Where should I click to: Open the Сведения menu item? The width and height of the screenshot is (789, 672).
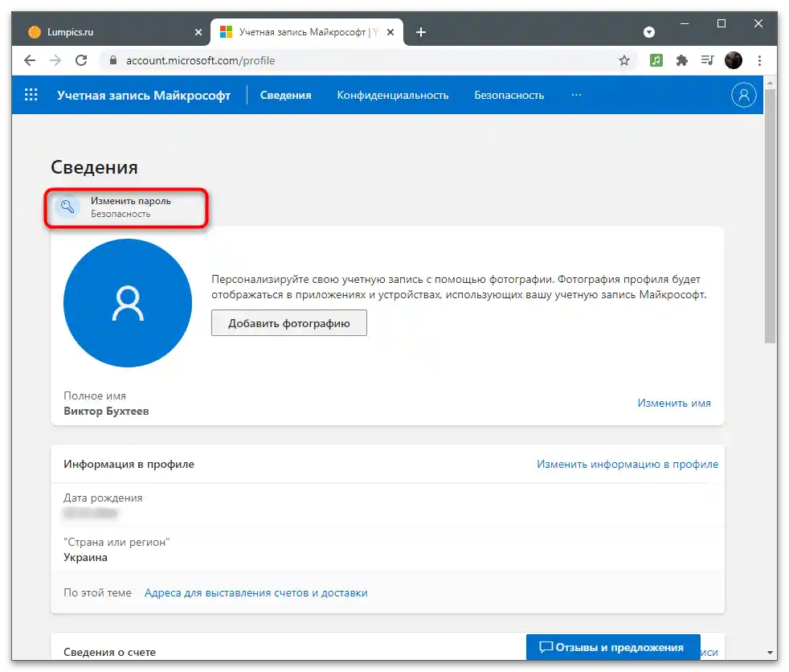(x=285, y=95)
